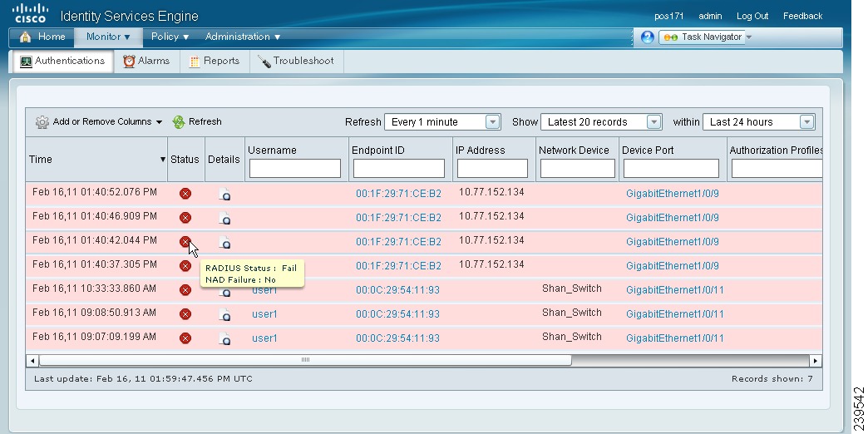Open details icon for 01:40:42.044 PM record
This screenshot has height=434, width=868.
coord(224,242)
